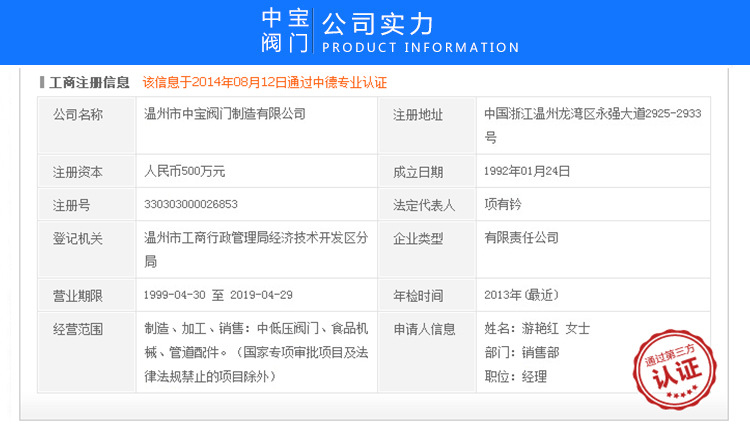The width and height of the screenshot is (750, 426).
Task: Click the 经营范围 business scope description
Action: click(x=257, y=351)
